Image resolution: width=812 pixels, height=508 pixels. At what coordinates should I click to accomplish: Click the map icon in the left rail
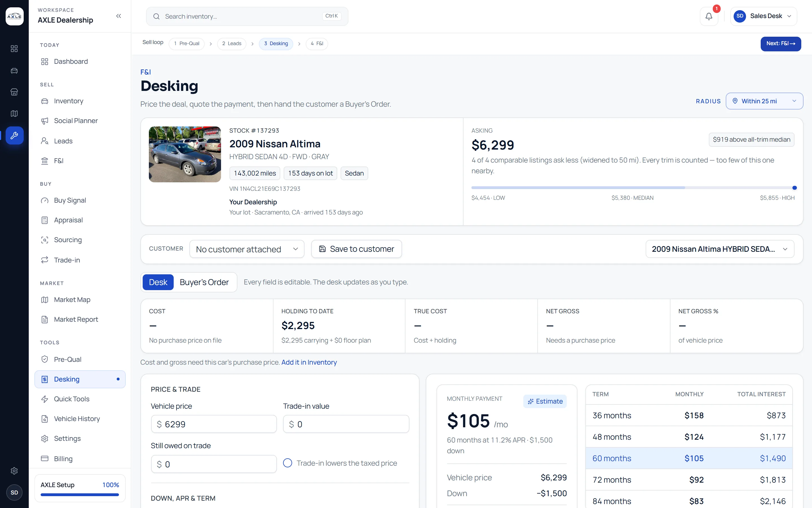coord(14,113)
